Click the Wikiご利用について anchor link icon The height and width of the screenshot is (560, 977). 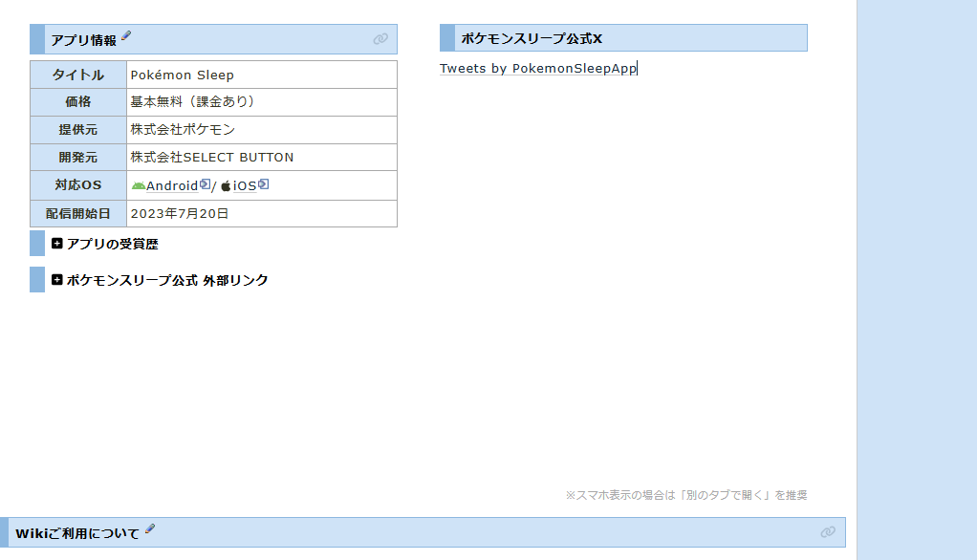[x=828, y=532]
